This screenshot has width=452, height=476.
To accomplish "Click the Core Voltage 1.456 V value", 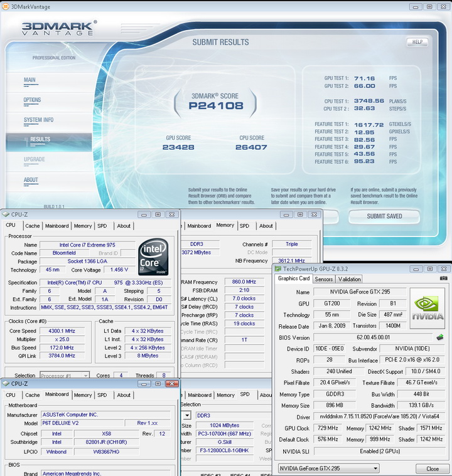I will click(119, 270).
